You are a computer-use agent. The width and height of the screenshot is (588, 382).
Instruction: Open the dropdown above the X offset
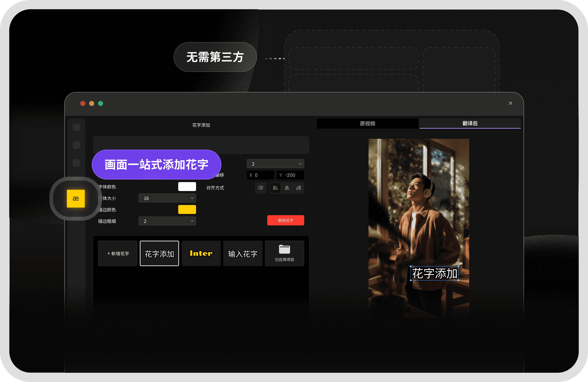click(x=275, y=164)
